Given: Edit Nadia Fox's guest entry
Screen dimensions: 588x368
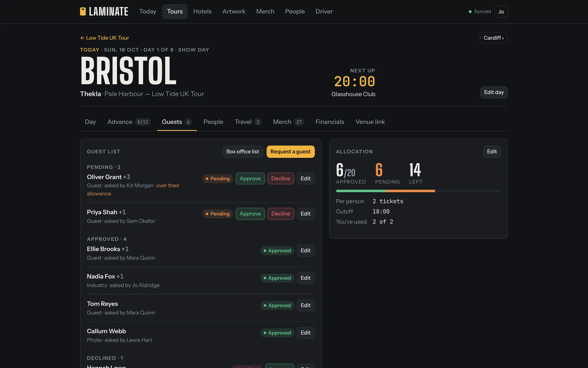Looking at the screenshot, I should click(x=305, y=278).
